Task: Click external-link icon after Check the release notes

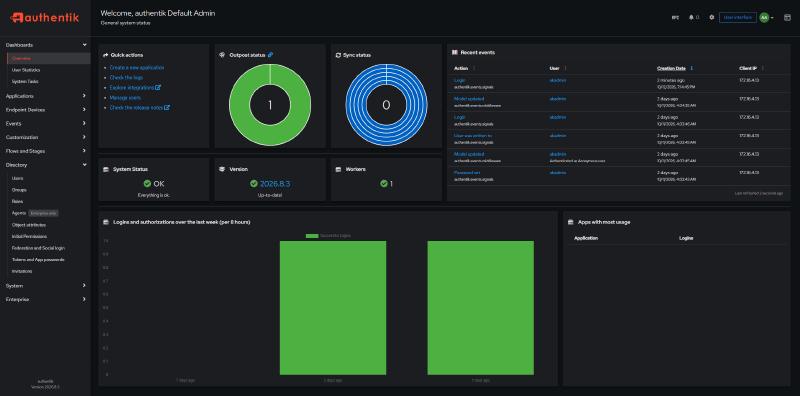Action: (x=167, y=108)
